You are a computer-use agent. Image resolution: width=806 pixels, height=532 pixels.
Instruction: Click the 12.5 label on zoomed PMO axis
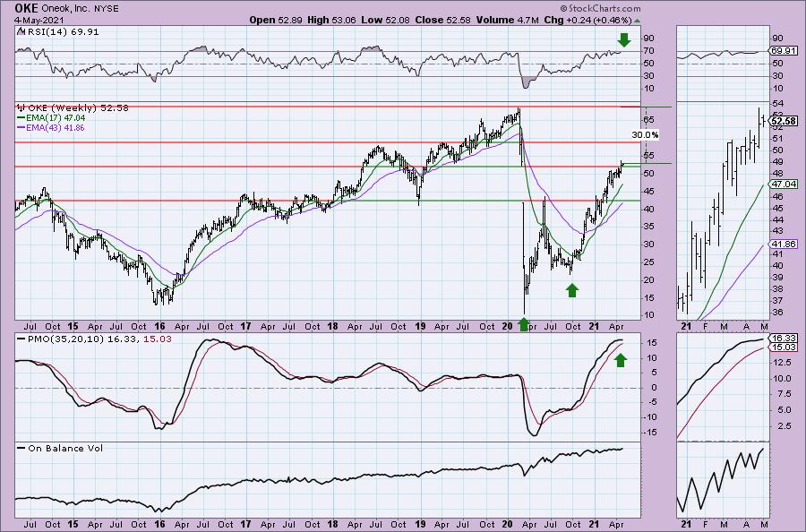coord(782,363)
